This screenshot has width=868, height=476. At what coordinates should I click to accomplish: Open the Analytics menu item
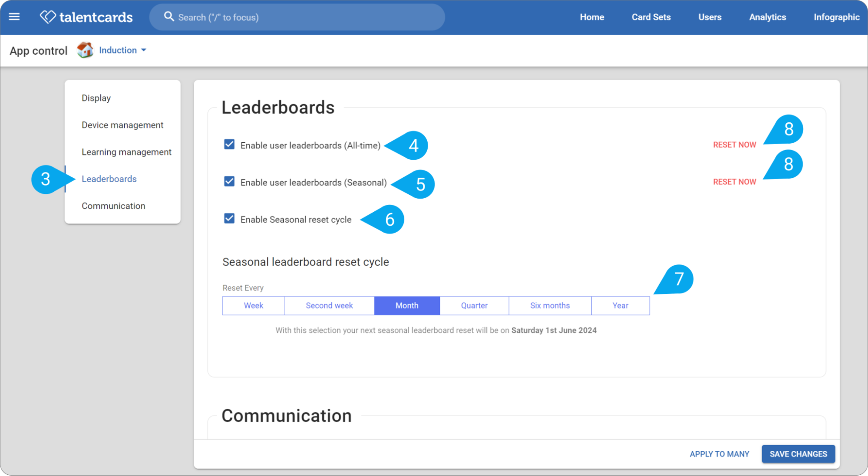(767, 17)
